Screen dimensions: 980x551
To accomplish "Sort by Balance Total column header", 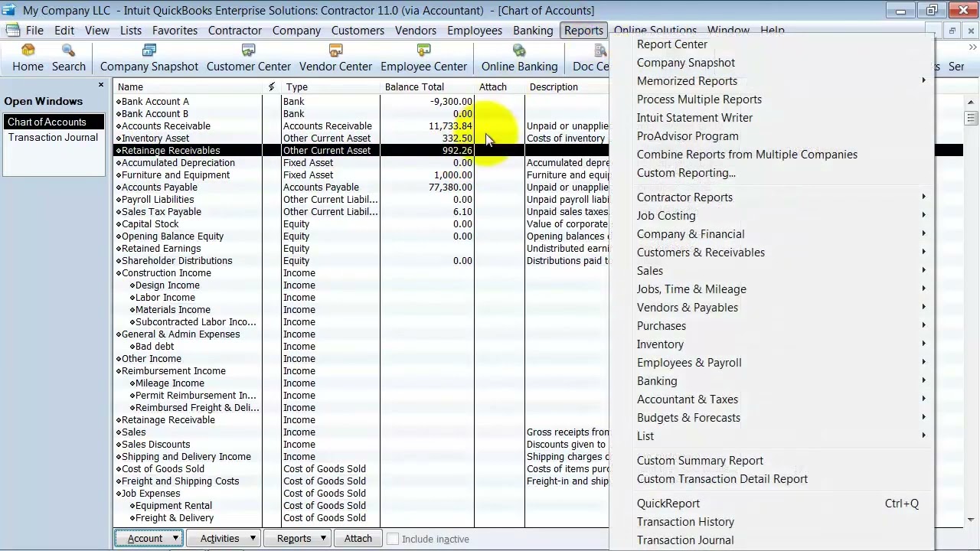I will click(x=427, y=86).
